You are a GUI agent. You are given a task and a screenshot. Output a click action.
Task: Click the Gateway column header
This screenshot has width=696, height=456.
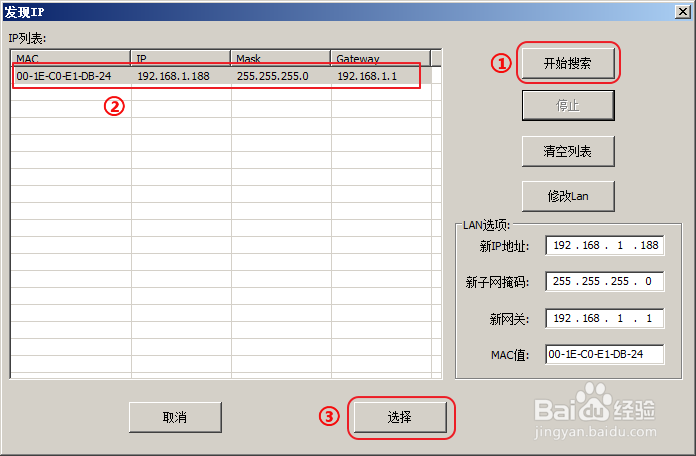pos(380,59)
